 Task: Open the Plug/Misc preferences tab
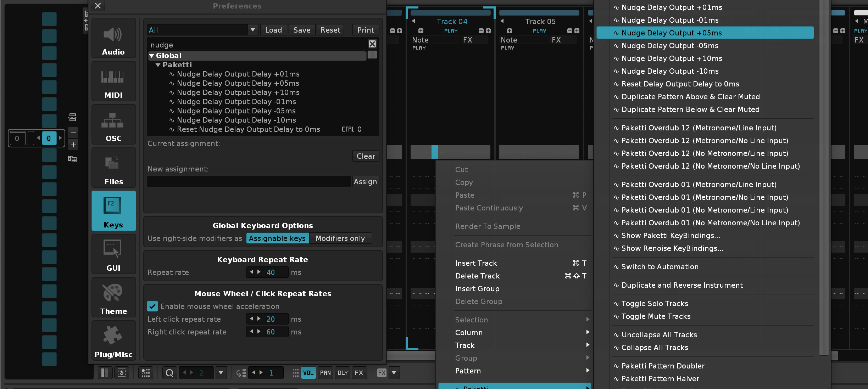[113, 341]
